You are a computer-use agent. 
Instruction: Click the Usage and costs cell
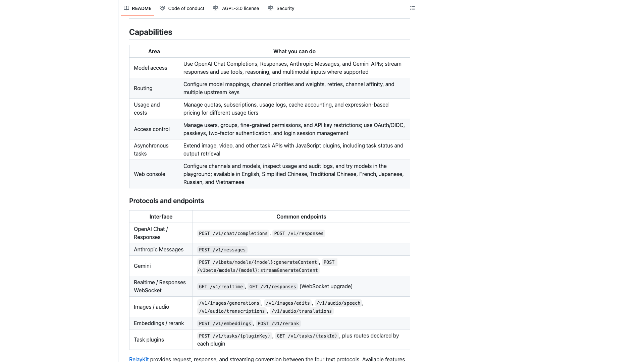154,109
